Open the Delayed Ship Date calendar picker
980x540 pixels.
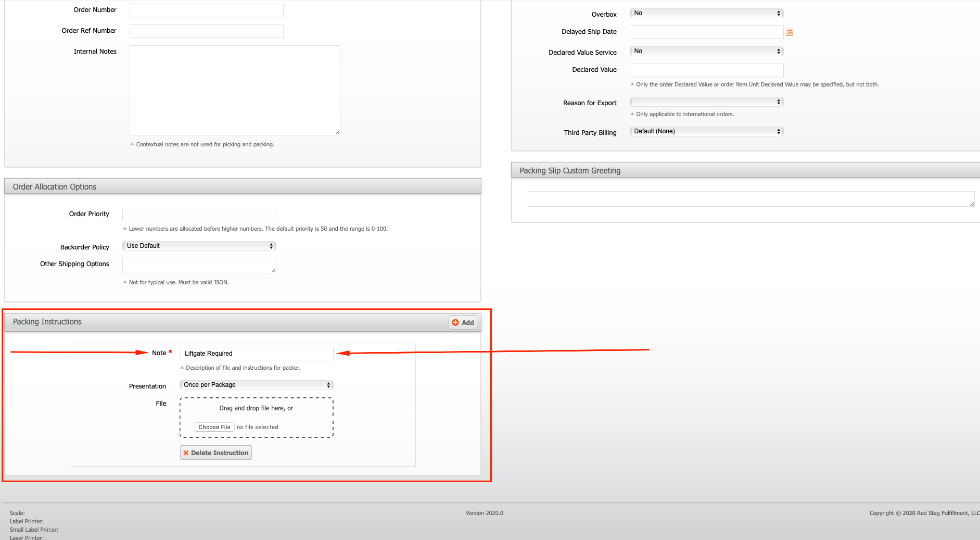790,32
